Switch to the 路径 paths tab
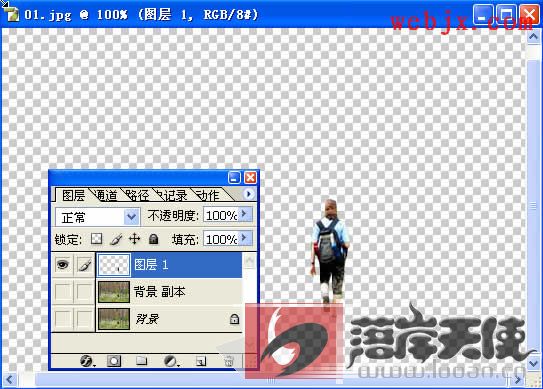543x389 pixels. tap(137, 195)
